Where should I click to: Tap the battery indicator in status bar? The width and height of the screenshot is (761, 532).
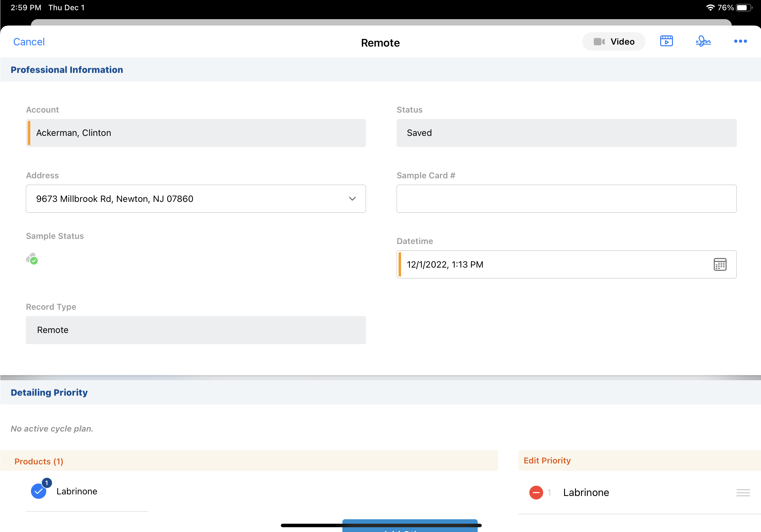point(744,8)
